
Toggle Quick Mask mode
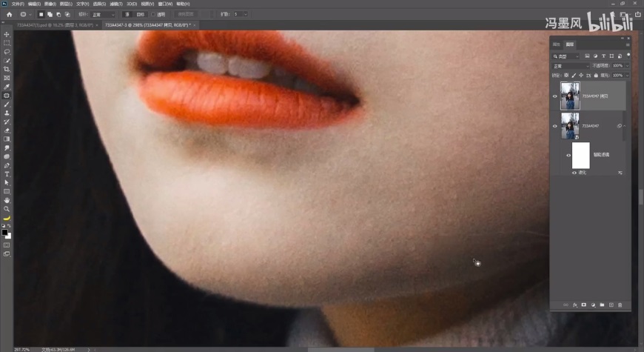7,245
